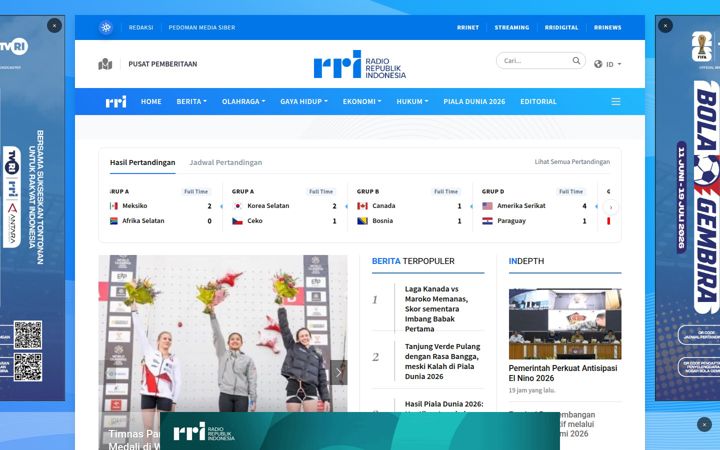Image resolution: width=720 pixels, height=450 pixels.
Task: Go to HOME in navbar
Action: click(151, 101)
